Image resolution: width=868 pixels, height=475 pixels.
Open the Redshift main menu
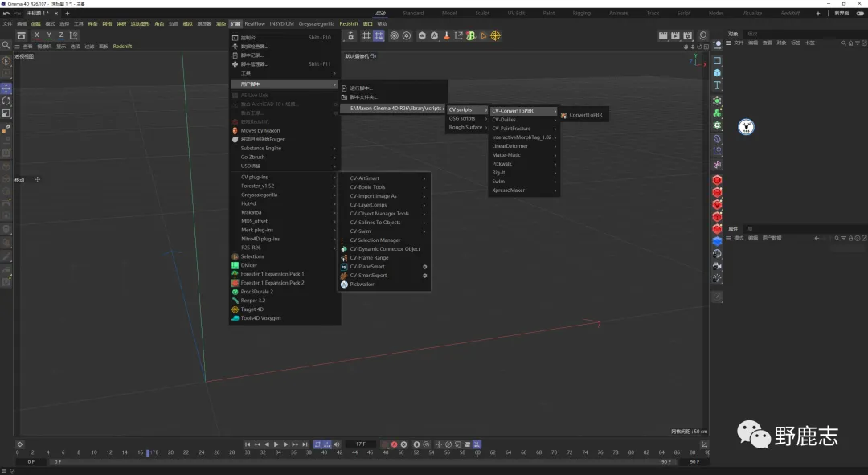click(x=349, y=24)
